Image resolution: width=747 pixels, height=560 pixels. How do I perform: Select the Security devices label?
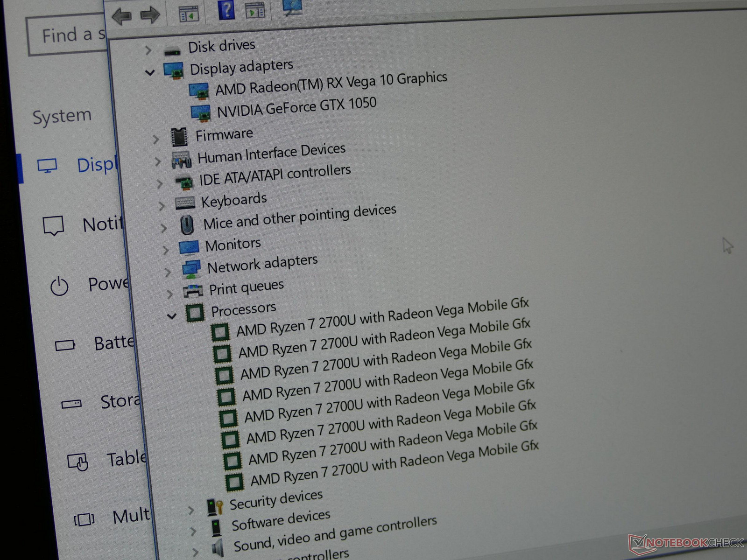click(x=276, y=500)
